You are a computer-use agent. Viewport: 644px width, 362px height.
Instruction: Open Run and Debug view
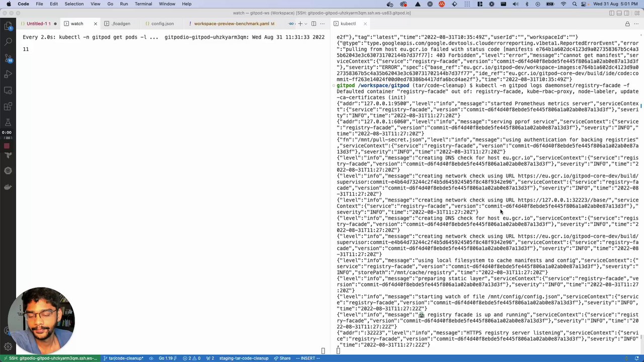coord(8,74)
